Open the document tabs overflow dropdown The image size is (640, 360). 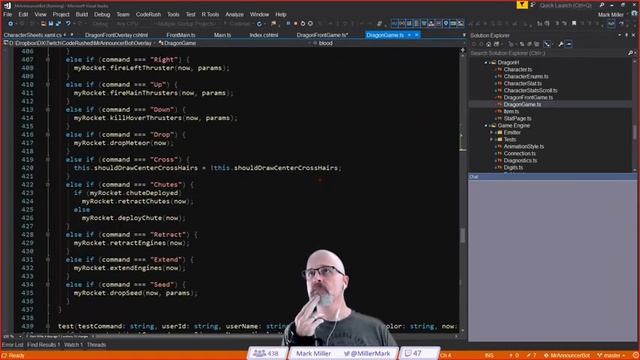tap(464, 36)
